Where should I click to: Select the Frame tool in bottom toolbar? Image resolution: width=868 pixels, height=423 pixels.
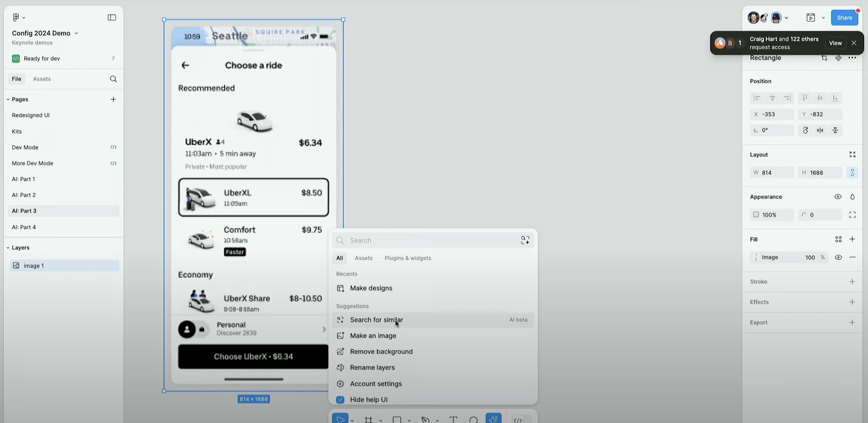pos(368,419)
